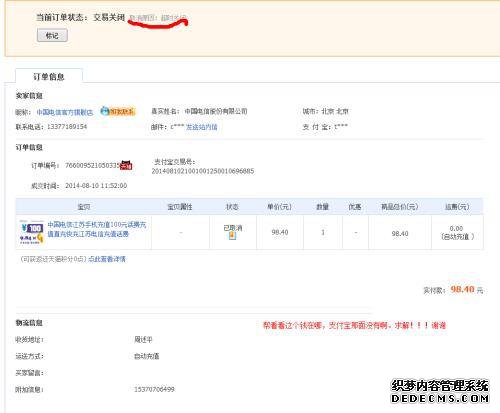Screen dimensions: 500x413
Task: Click the Wangwang contact-seller icon
Action: pyautogui.click(x=118, y=111)
